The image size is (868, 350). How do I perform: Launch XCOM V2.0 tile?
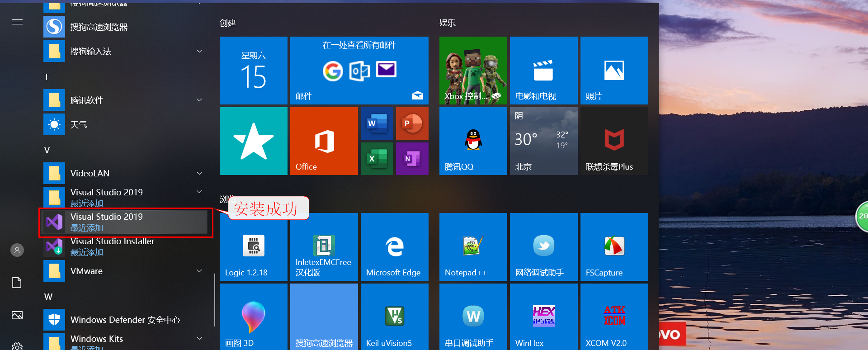[614, 317]
